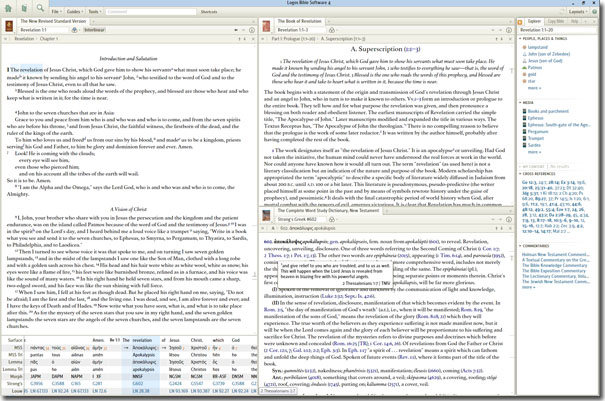Open Jesus (son of God) entry
The width and height of the screenshot is (605, 401).
click(545, 61)
